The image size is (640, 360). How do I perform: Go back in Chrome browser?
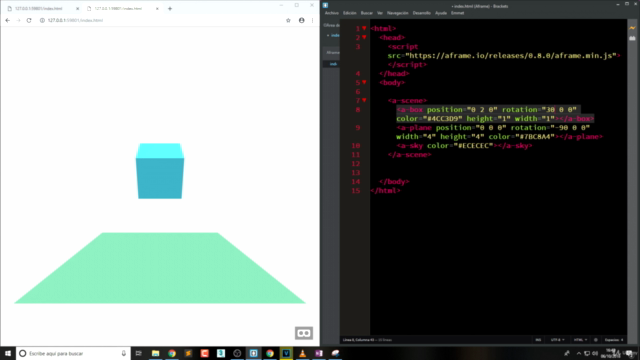[8, 20]
